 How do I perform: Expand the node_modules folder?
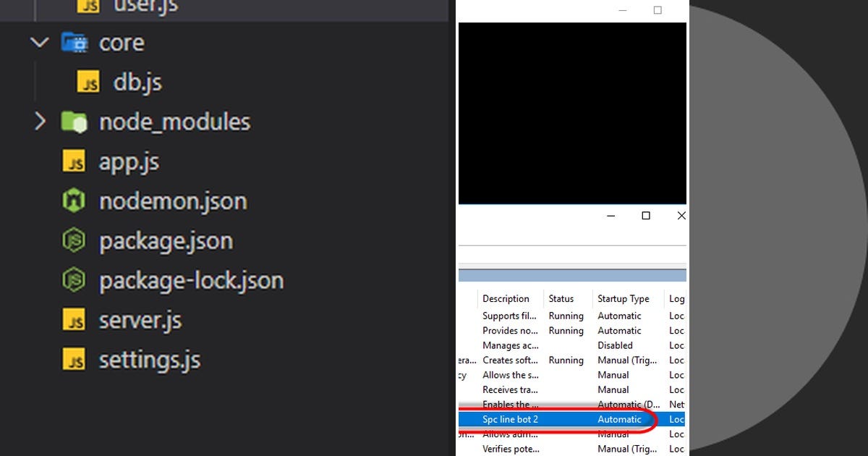point(41,122)
